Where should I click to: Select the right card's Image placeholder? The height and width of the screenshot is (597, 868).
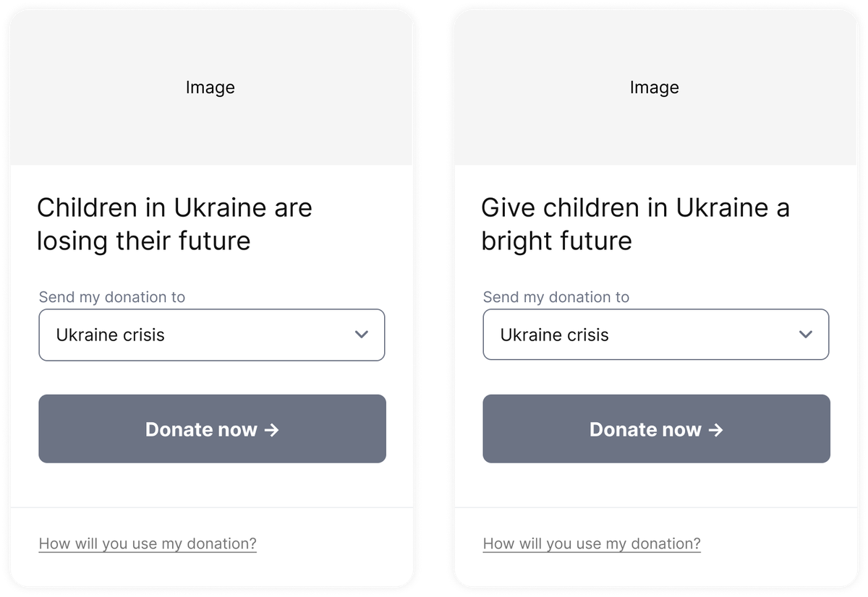click(x=655, y=88)
